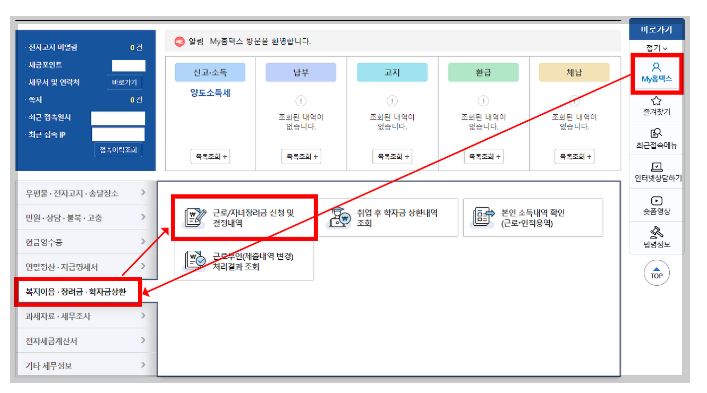Click the 전자고지 미열람 0건 count
707x393 pixels.
(136, 47)
